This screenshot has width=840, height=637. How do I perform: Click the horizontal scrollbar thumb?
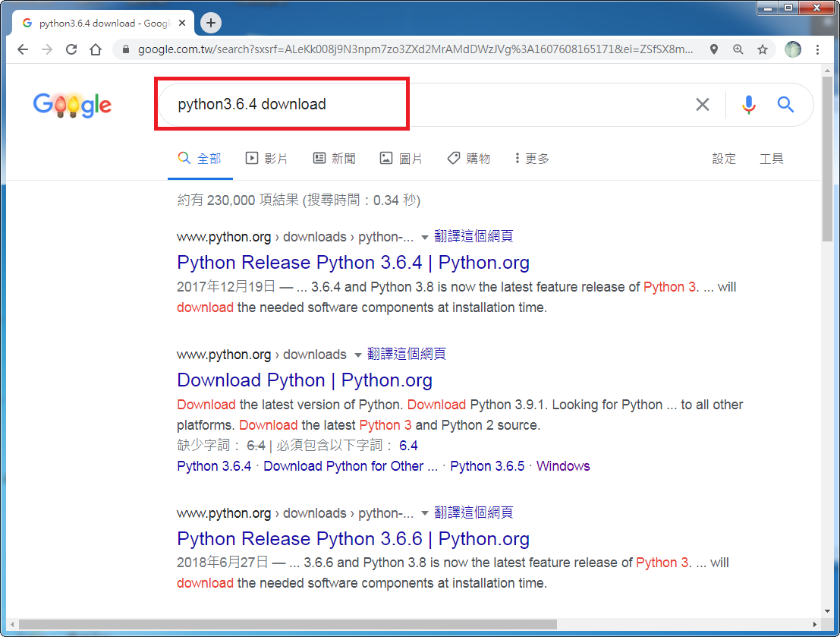click(x=288, y=625)
